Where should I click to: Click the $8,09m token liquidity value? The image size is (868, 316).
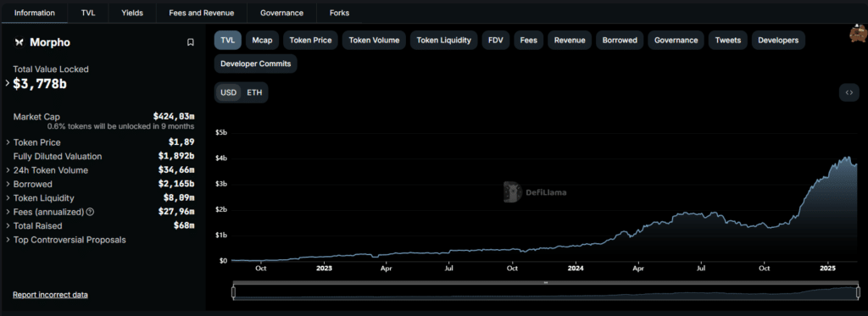pos(178,198)
